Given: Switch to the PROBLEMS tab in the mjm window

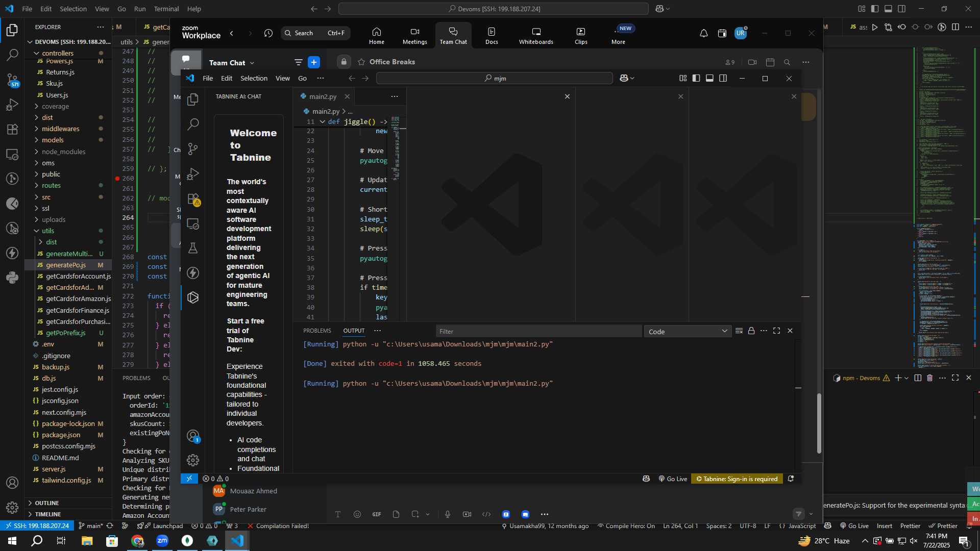Looking at the screenshot, I should point(317,331).
